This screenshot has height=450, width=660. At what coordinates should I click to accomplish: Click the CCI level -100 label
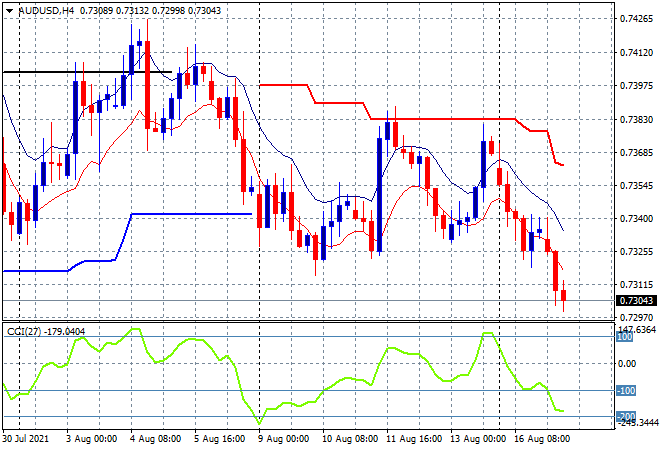(x=626, y=391)
